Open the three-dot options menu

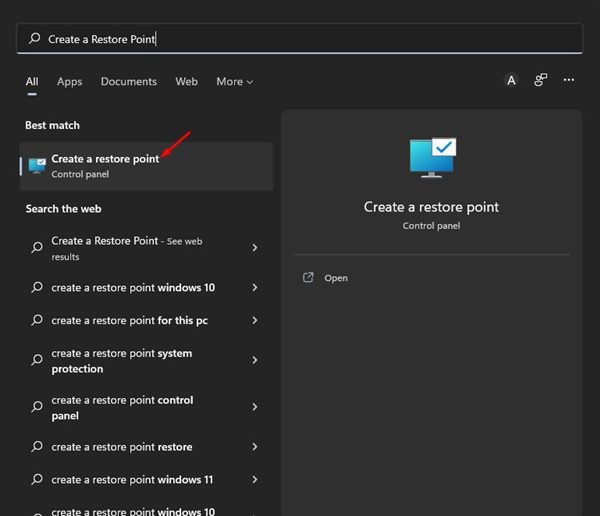[x=569, y=80]
